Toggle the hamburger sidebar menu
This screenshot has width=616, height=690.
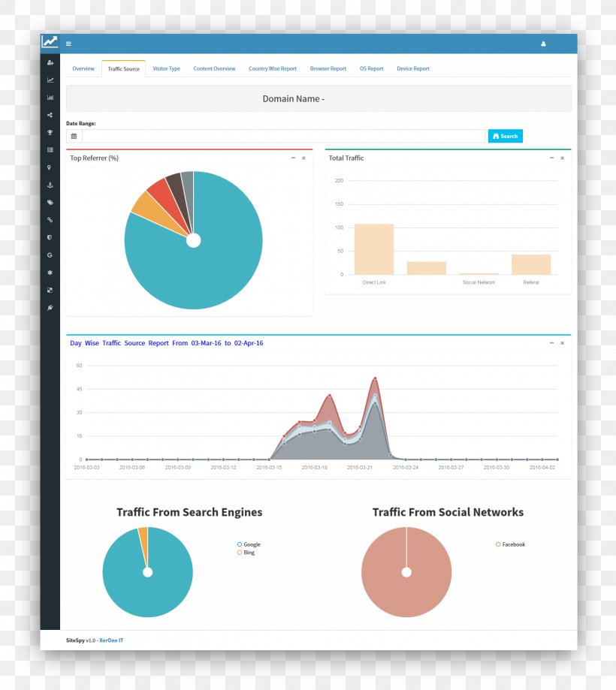(68, 44)
